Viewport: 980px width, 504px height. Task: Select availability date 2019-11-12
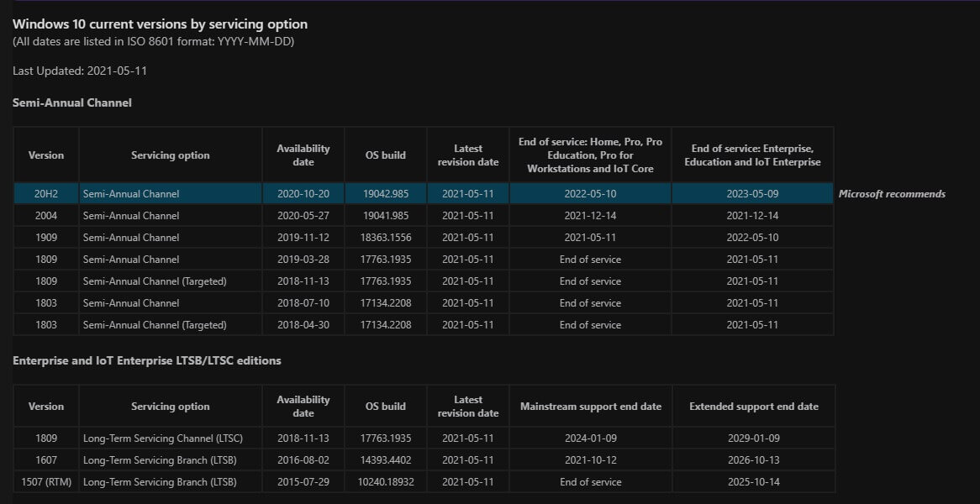[303, 238]
